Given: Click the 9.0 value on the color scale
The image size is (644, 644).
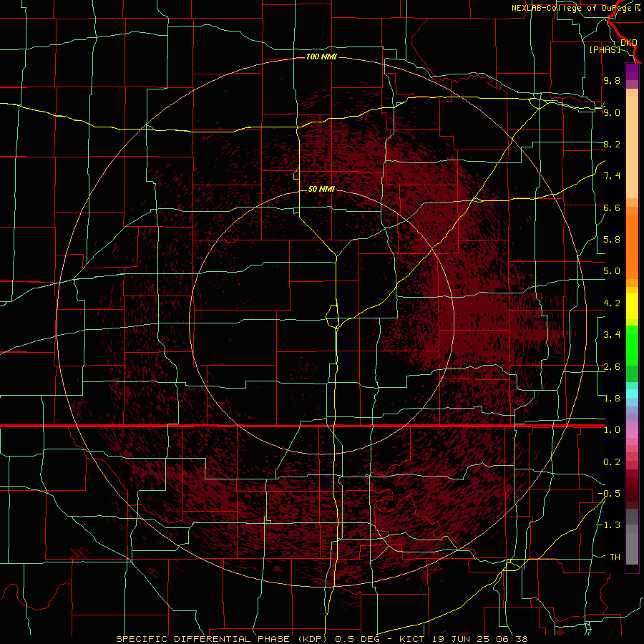Looking at the screenshot, I should 612,112.
